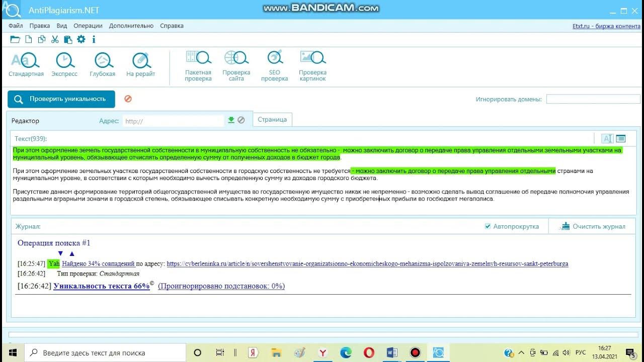The image size is (644, 362).
Task: Focus the Игнорировать домены field
Action: click(593, 99)
